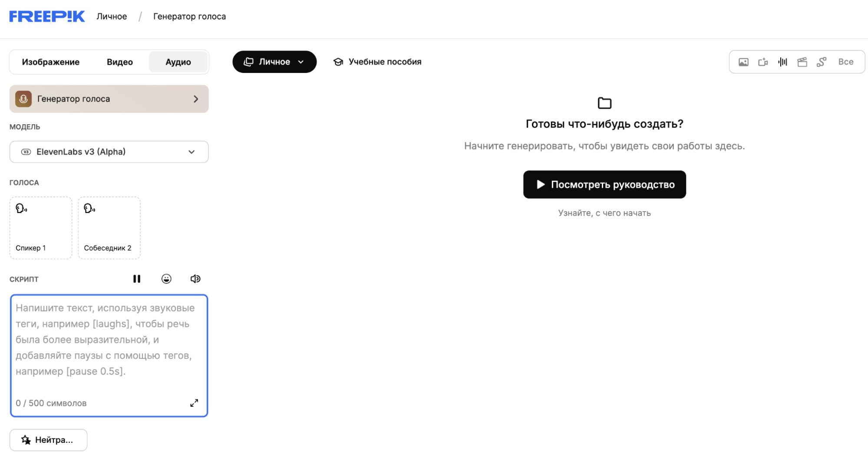Open the ElevenLabs v3 model dropdown
The height and width of the screenshot is (458, 868).
(x=109, y=152)
